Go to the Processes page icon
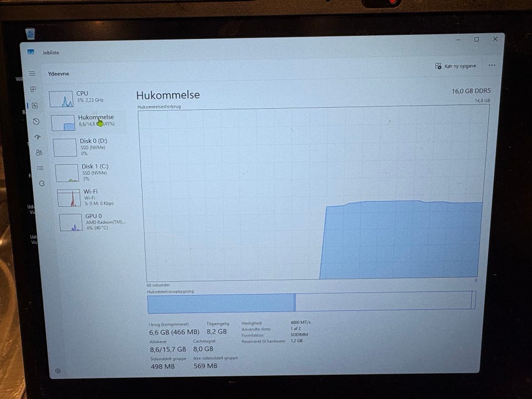Viewport: 532px width, 399px height. [x=33, y=89]
